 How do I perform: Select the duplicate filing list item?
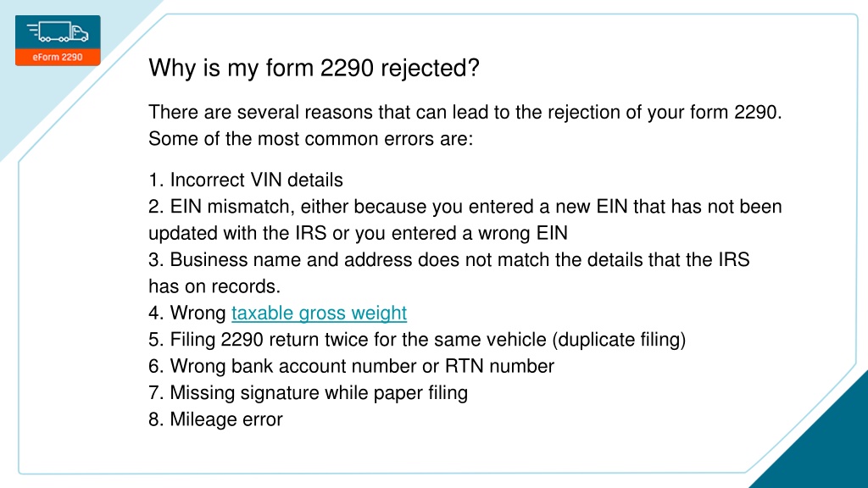417,339
